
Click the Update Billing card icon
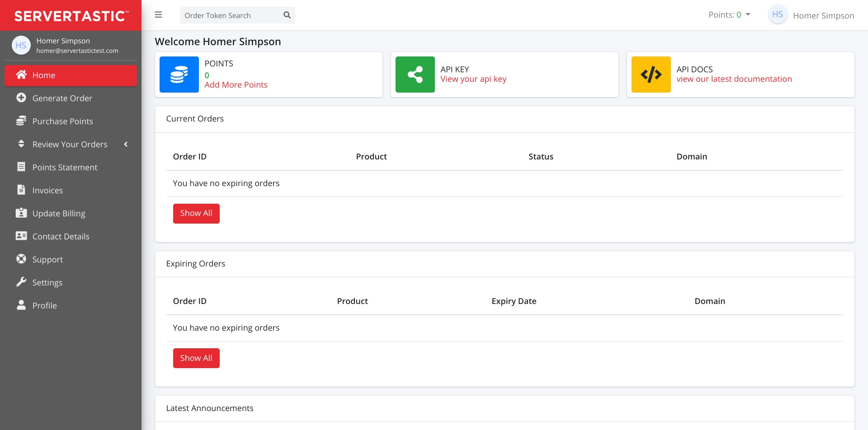pos(21,213)
